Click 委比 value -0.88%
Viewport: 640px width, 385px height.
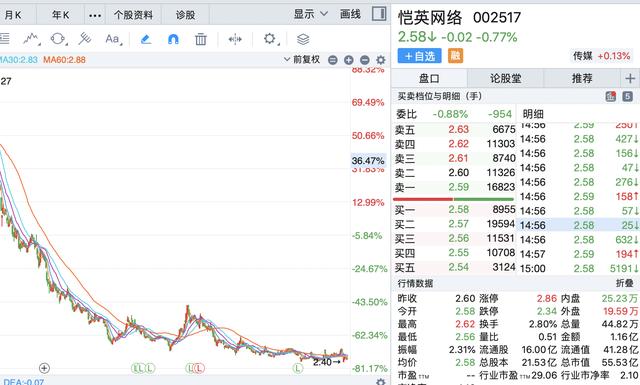click(450, 114)
